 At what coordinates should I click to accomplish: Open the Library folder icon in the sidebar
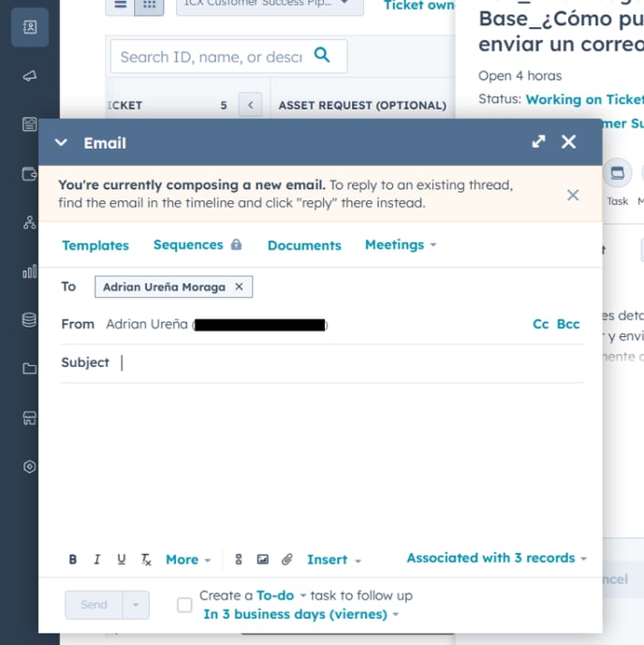30,368
